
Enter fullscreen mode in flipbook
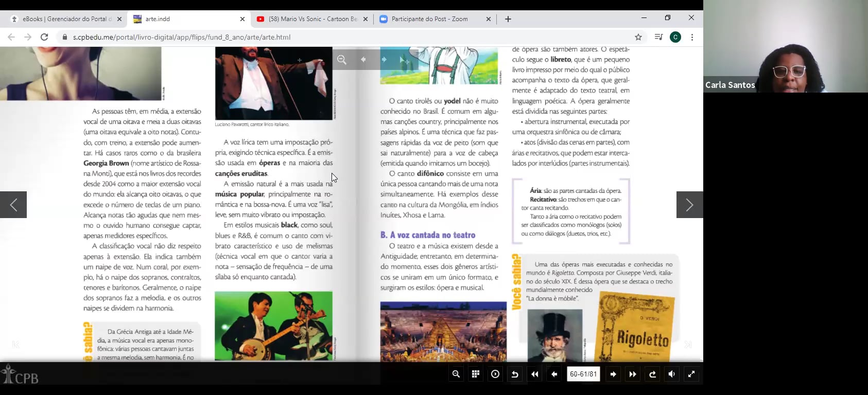click(x=691, y=374)
